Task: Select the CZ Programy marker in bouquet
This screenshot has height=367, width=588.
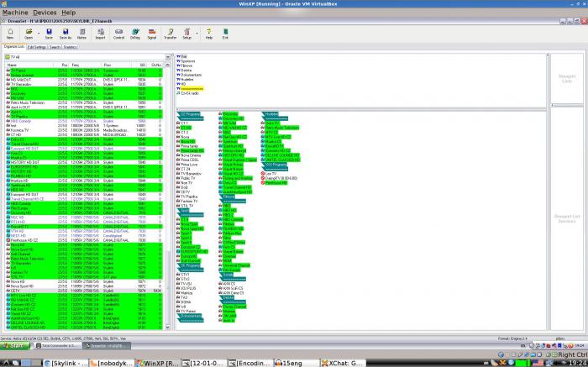Action: (x=188, y=114)
